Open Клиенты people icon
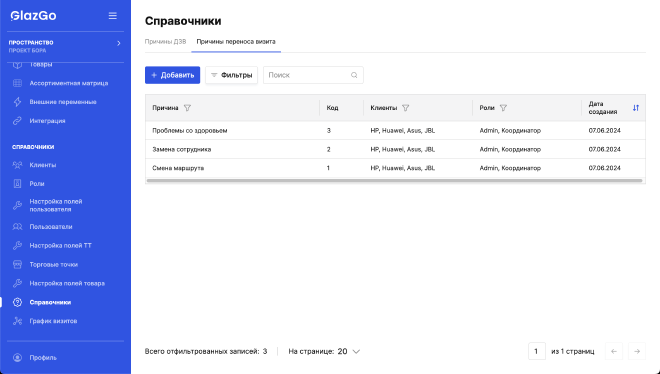The image size is (660, 374). [x=17, y=165]
